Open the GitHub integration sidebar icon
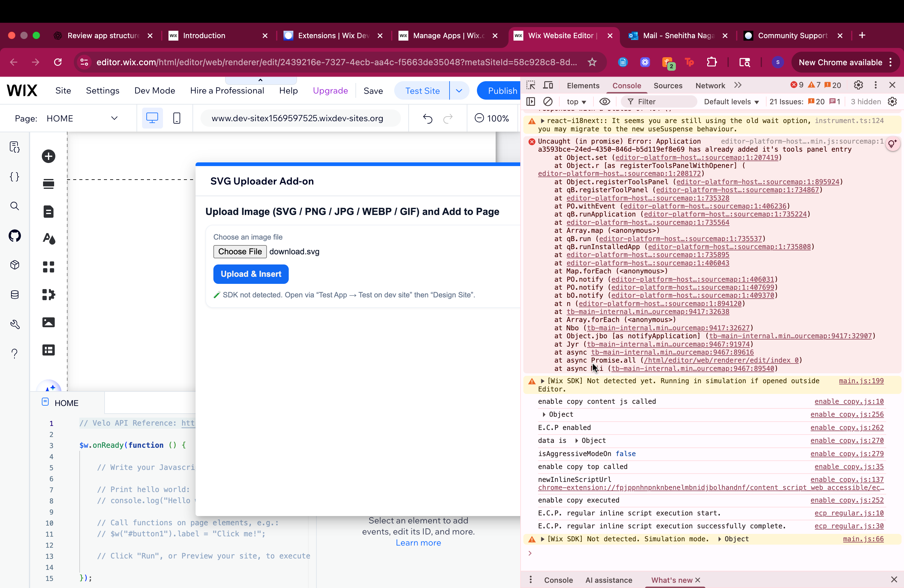The image size is (904, 588). [x=14, y=236]
